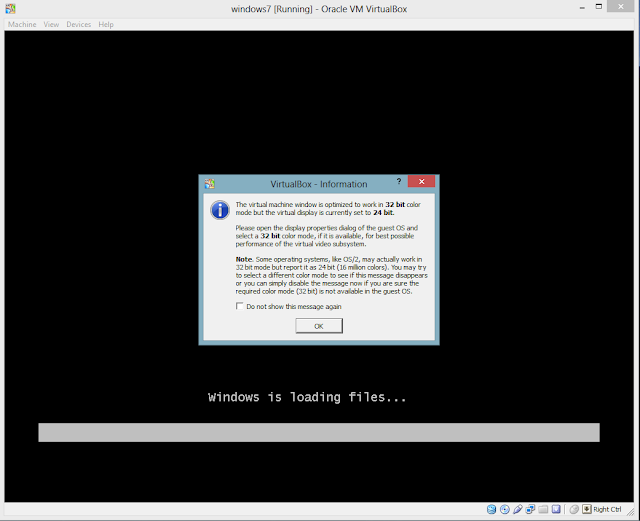This screenshot has width=640, height=521.
Task: Confirm the dialog with OK
Action: coord(319,326)
